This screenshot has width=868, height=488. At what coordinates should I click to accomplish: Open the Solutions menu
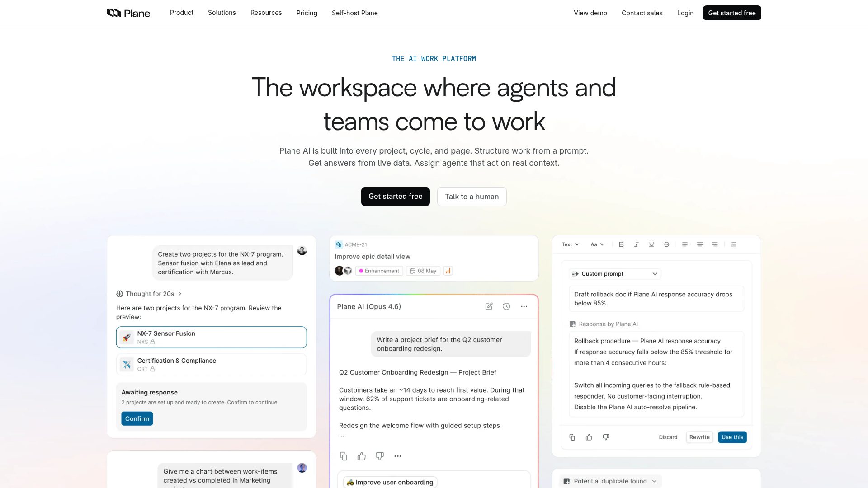(222, 13)
